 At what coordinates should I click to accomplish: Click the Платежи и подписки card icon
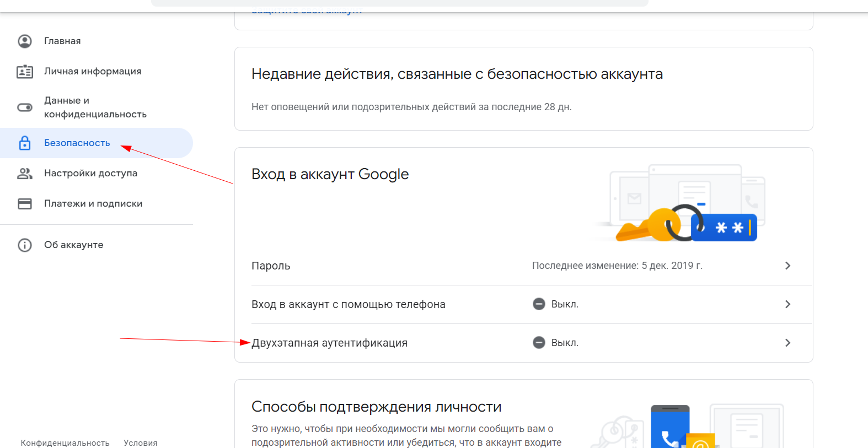(25, 204)
